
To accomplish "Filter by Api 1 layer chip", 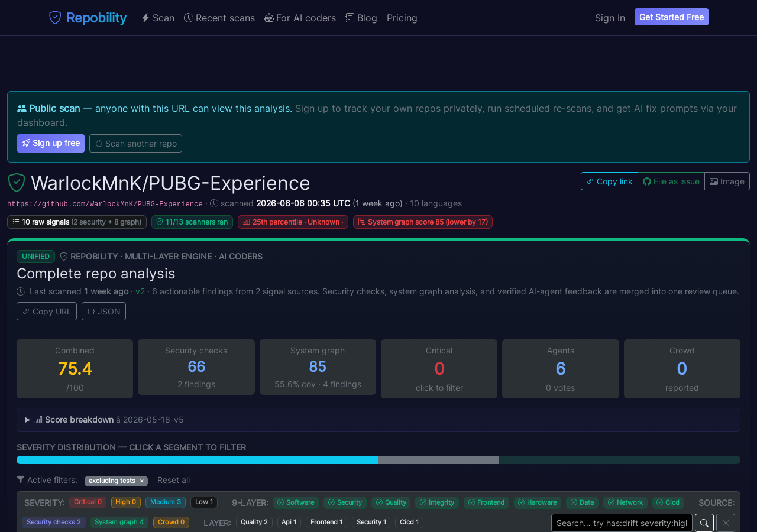I will [x=289, y=523].
